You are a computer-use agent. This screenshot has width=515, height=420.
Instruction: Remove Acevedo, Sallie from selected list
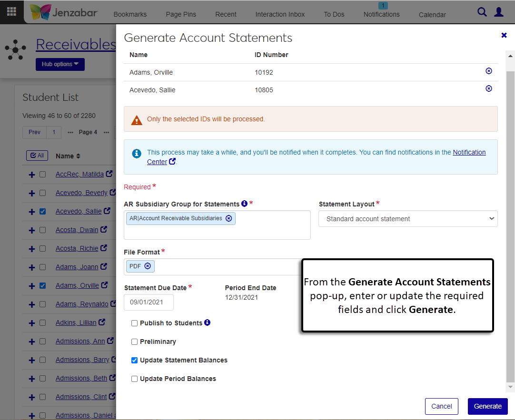488,88
